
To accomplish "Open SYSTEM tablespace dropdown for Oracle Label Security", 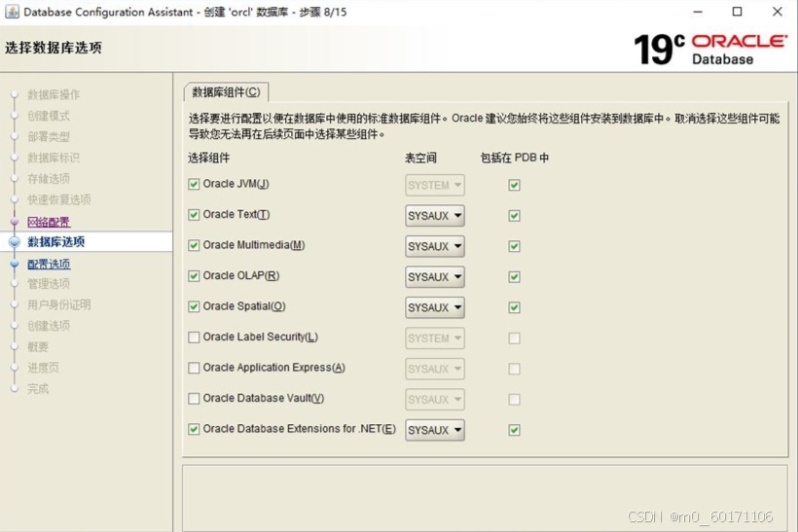I will [435, 338].
